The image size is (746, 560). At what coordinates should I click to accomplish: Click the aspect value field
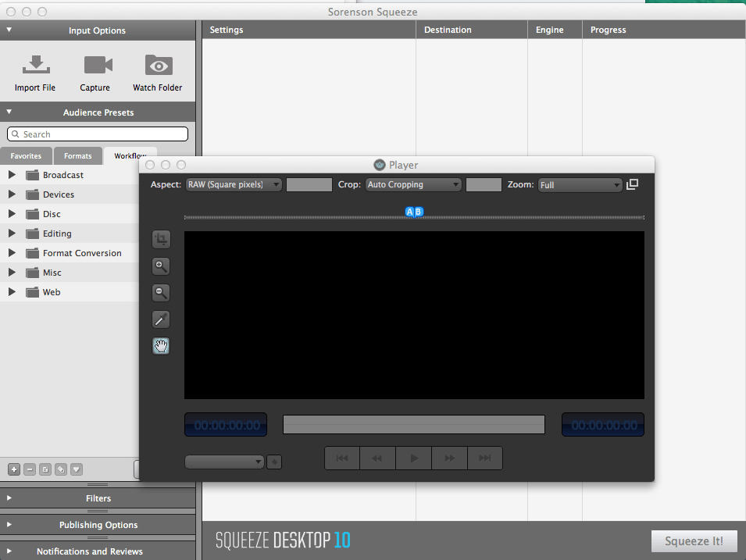(x=309, y=184)
